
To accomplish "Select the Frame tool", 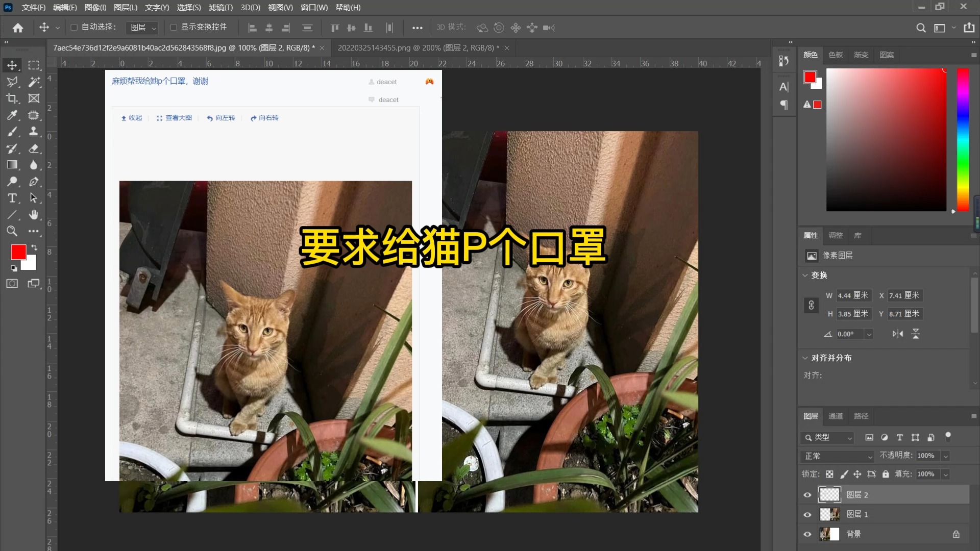I will (34, 98).
